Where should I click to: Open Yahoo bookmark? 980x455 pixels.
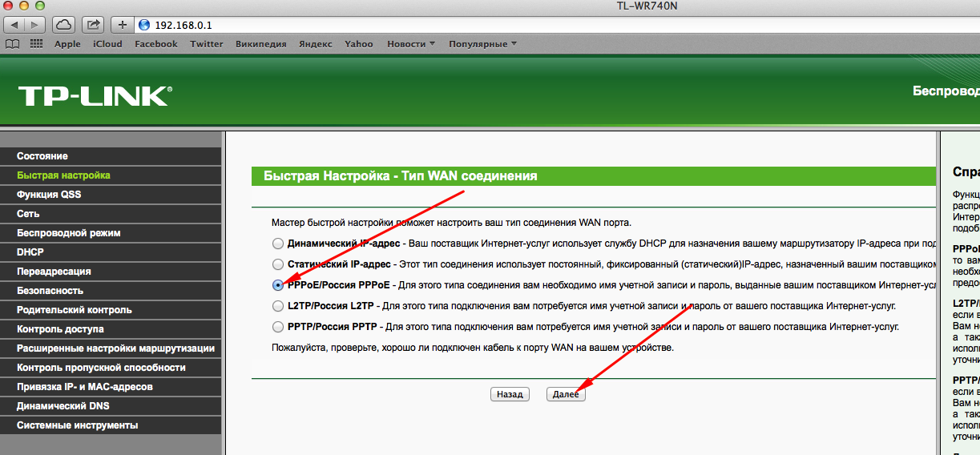(359, 44)
